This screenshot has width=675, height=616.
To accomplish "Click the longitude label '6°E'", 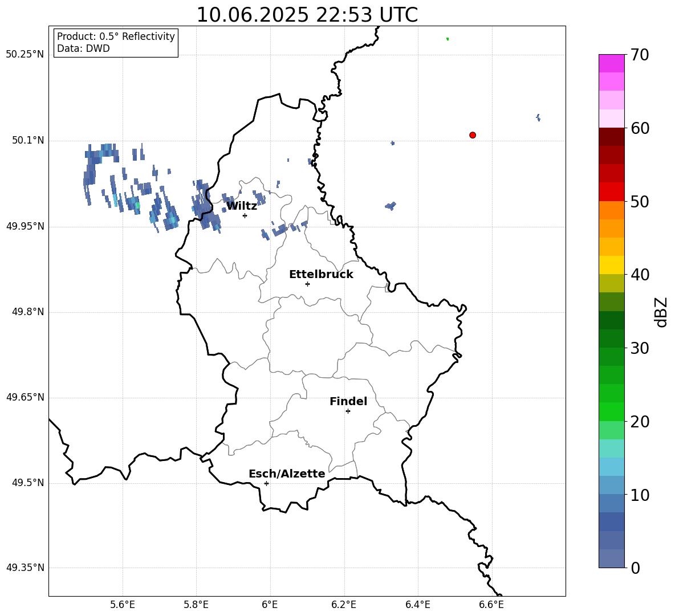I will point(270,605).
